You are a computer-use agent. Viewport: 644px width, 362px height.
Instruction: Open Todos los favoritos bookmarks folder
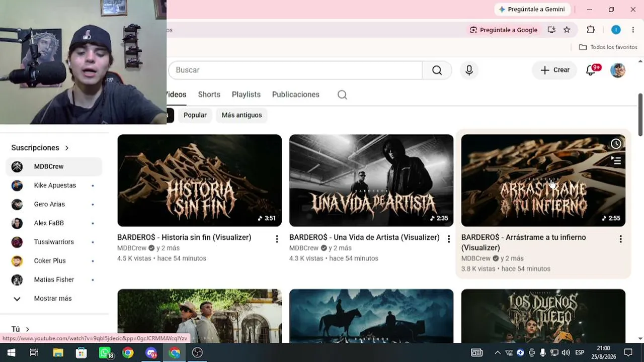coord(608,47)
